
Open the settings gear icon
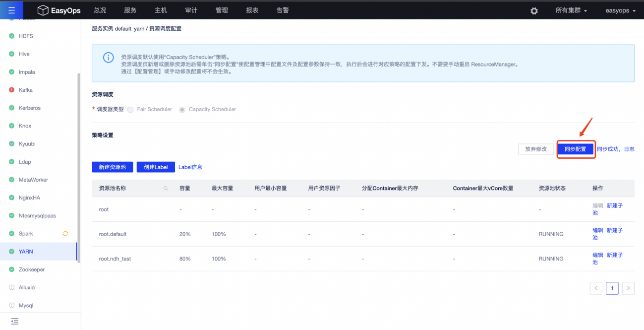click(534, 11)
